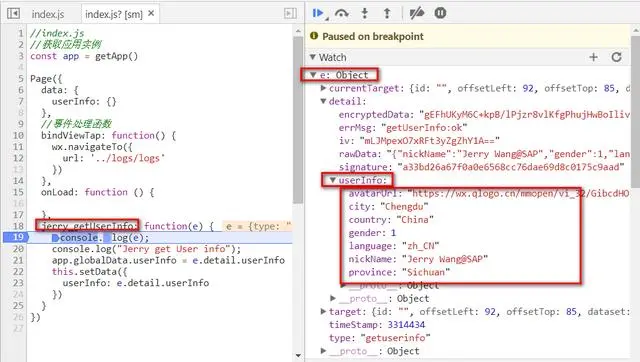The image size is (640, 362).
Task: Click the bindViewTap function line
Action: [x=109, y=135]
